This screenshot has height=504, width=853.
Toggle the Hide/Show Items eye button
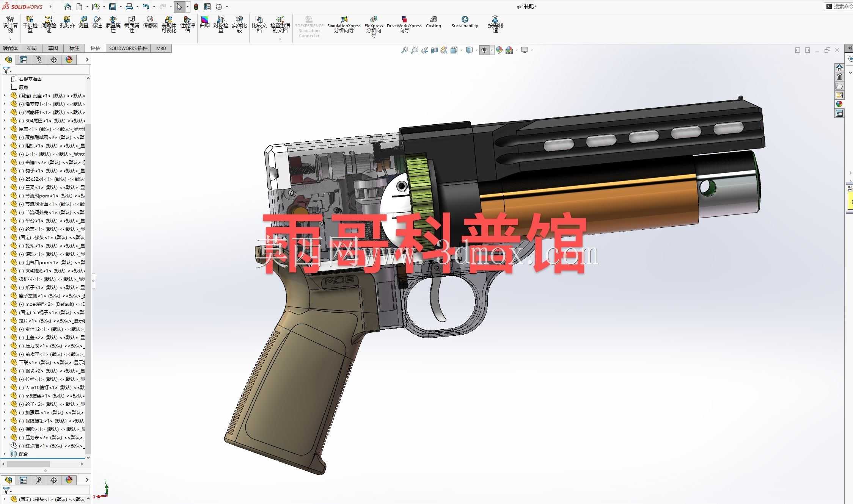pyautogui.click(x=484, y=50)
